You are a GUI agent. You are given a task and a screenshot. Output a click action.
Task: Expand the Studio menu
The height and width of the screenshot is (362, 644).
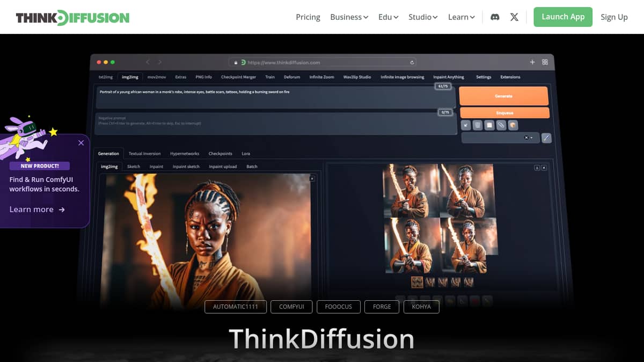click(423, 17)
